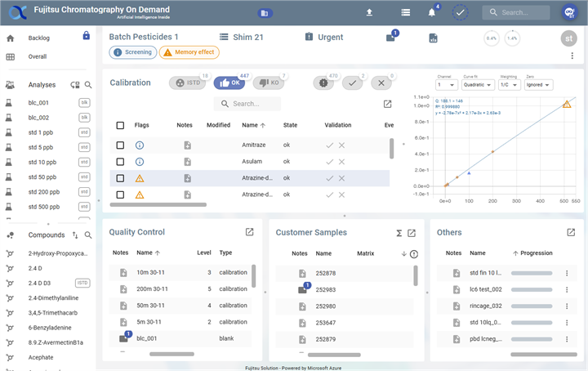Open the three-dot menu for lc6 test_002
Viewport: 588px width, 371px height.
coord(567,289)
